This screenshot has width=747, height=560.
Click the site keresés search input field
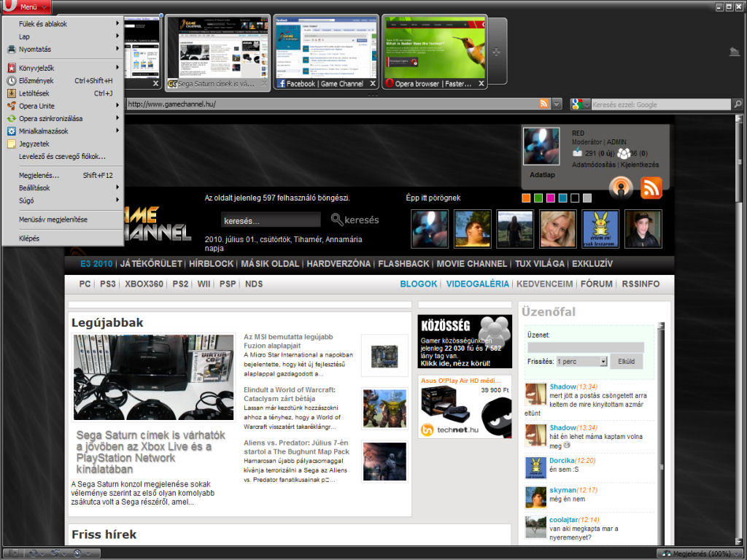pos(271,220)
